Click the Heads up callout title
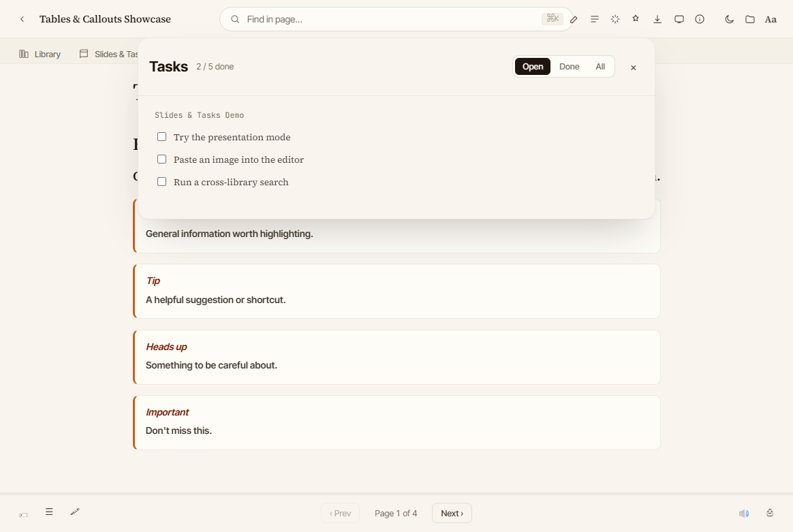 coord(166,347)
